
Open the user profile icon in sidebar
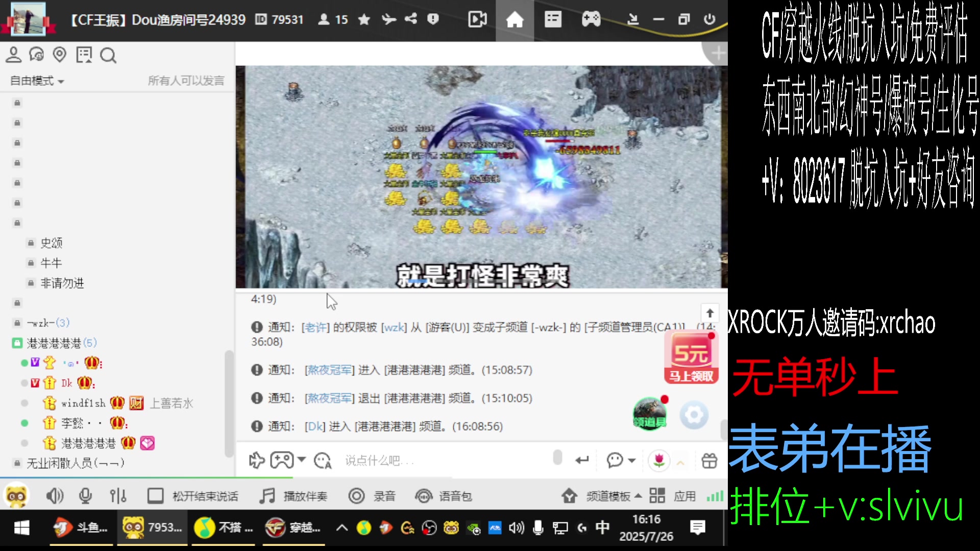tap(14, 55)
